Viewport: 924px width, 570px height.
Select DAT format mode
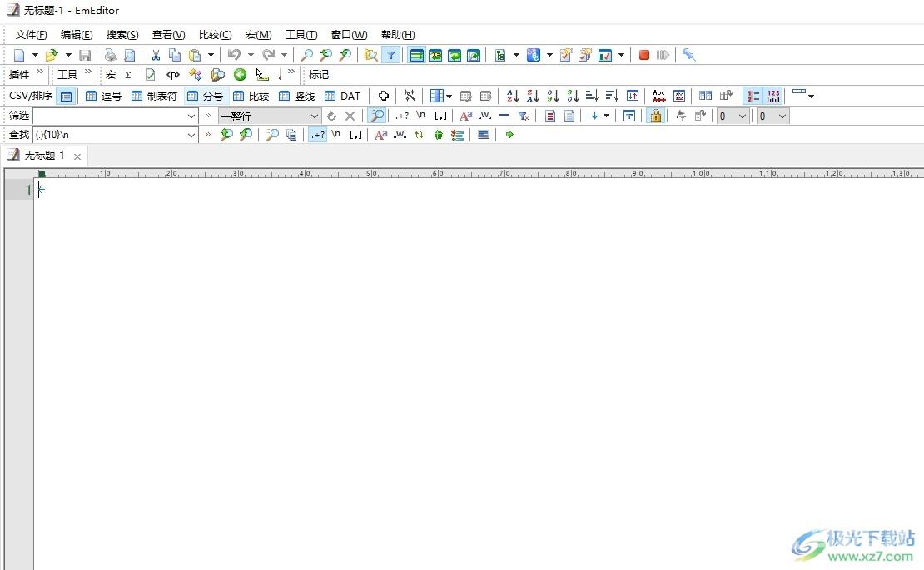pyautogui.click(x=342, y=96)
